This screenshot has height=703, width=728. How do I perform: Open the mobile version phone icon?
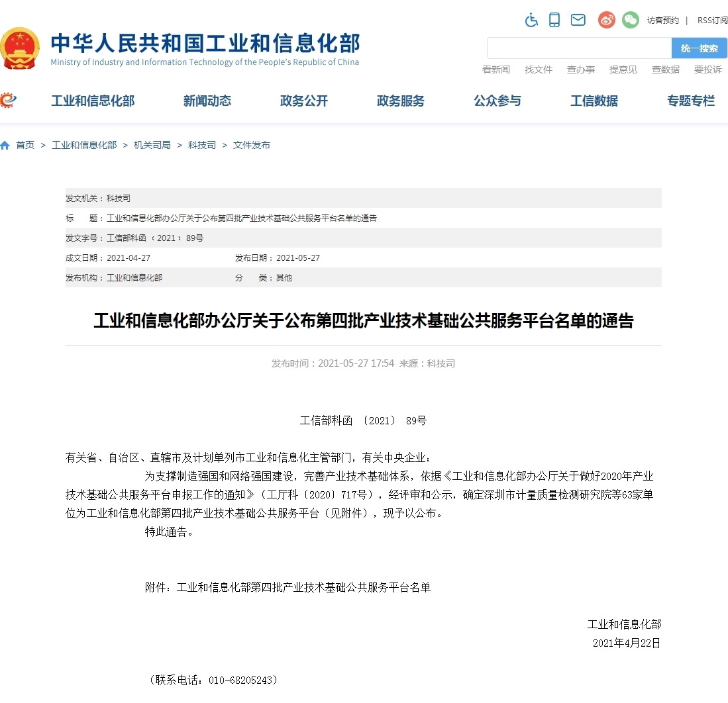(x=554, y=20)
